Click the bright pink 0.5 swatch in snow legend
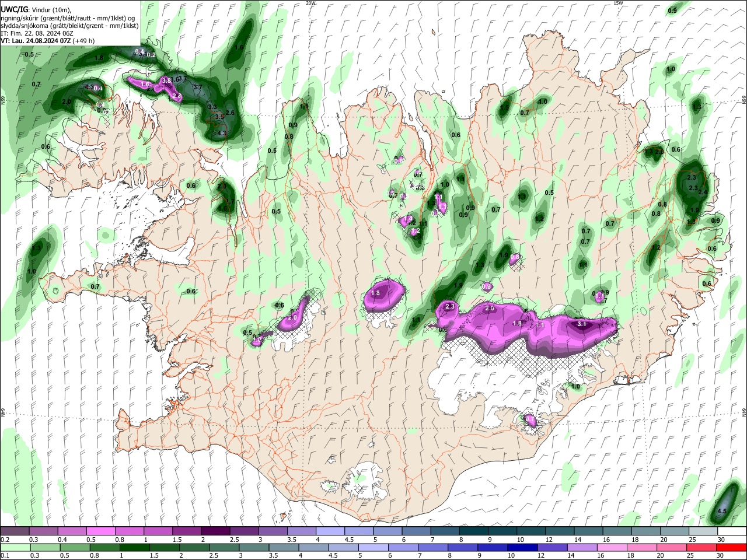The image size is (747, 560). [100, 531]
